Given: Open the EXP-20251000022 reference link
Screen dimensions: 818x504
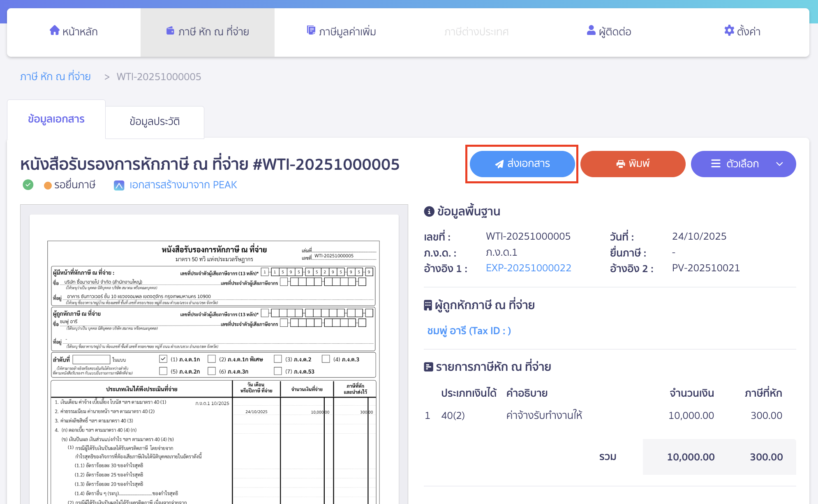Looking at the screenshot, I should coord(529,268).
